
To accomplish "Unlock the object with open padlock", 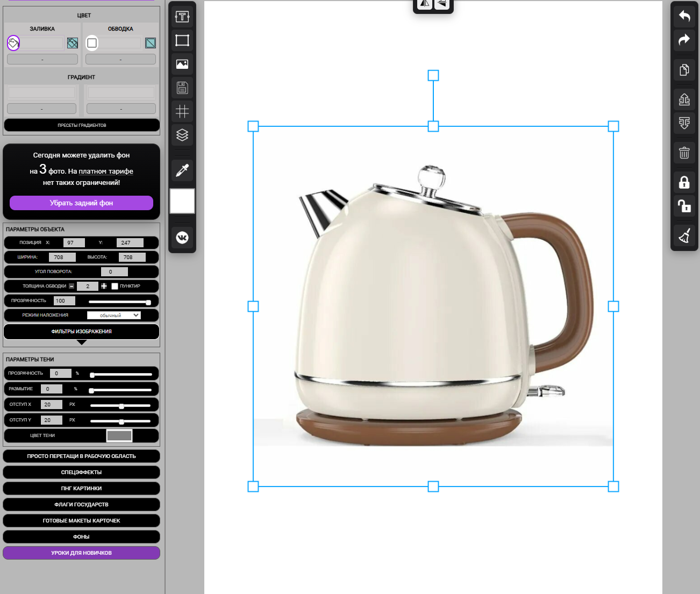I will coord(684,206).
